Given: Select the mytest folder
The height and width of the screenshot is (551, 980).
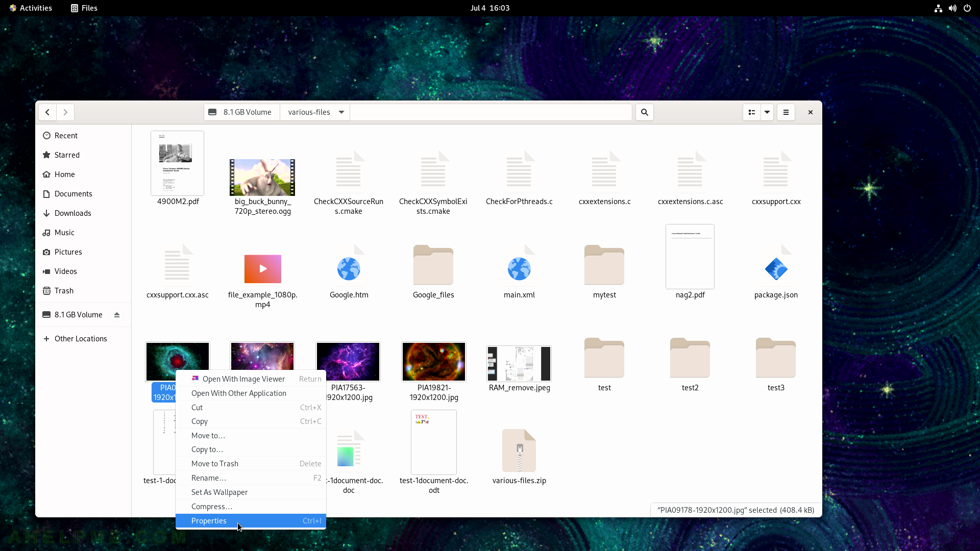Looking at the screenshot, I should click(604, 265).
